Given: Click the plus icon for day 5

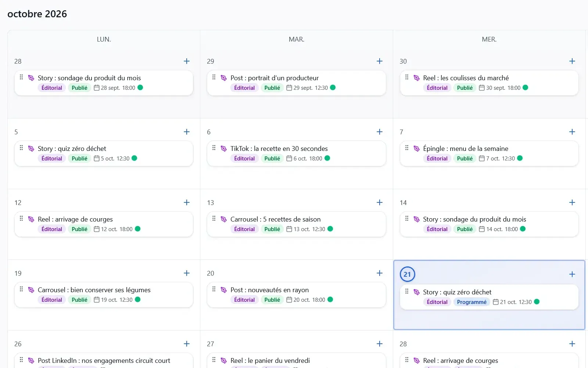Looking at the screenshot, I should coord(187,132).
